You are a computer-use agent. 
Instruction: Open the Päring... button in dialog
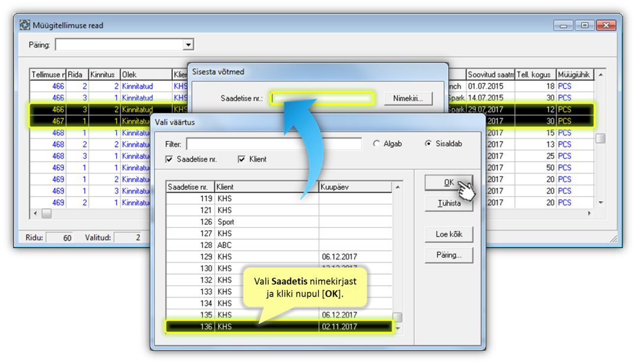click(449, 255)
